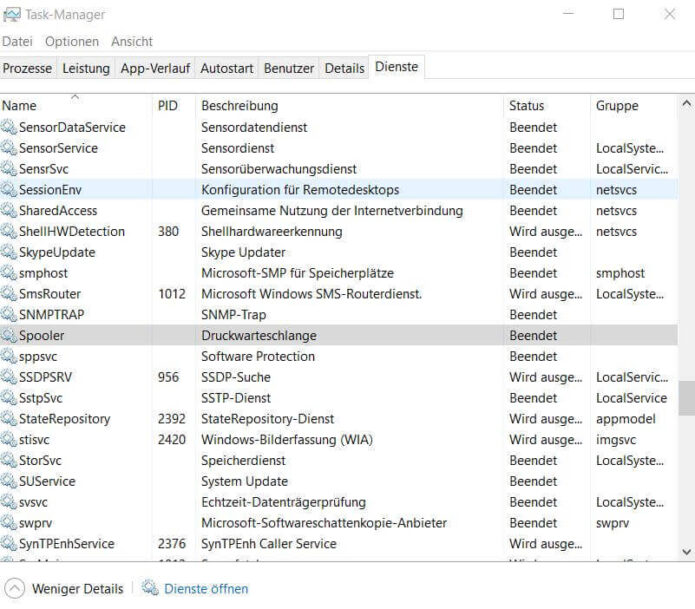Switch to the Prozesse tab
The image size is (695, 609).
click(x=28, y=69)
